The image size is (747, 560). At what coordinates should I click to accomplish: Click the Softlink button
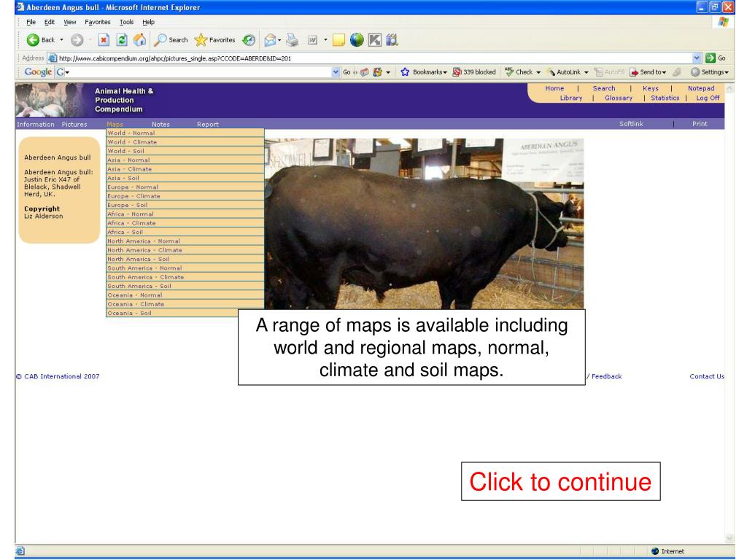[x=631, y=124]
